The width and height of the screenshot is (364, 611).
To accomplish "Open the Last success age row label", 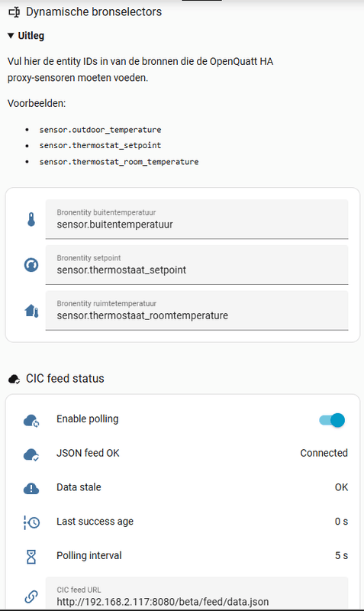I will coord(95,522).
